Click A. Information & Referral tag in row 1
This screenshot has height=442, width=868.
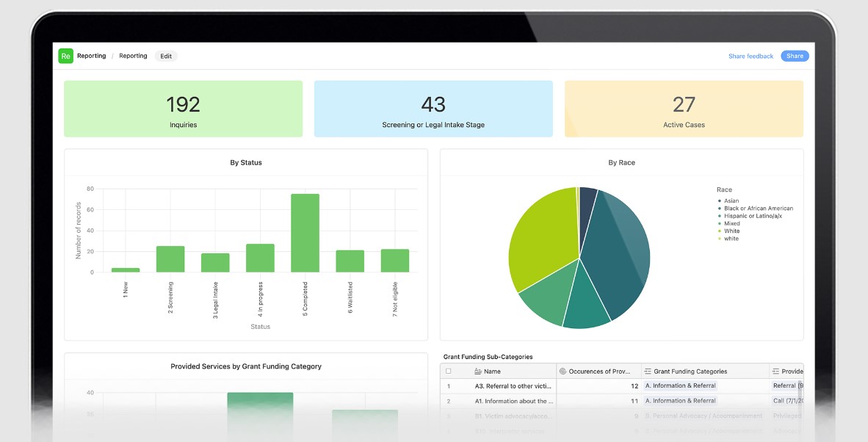click(x=680, y=385)
